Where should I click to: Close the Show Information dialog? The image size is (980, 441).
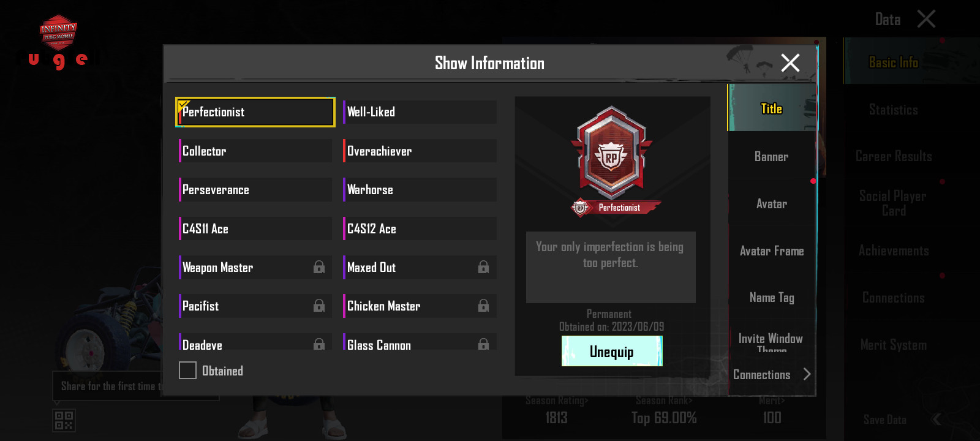point(790,62)
